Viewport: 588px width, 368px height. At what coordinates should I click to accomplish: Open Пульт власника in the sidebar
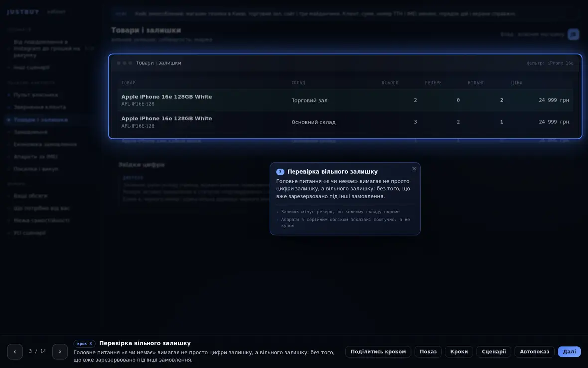tap(35, 95)
